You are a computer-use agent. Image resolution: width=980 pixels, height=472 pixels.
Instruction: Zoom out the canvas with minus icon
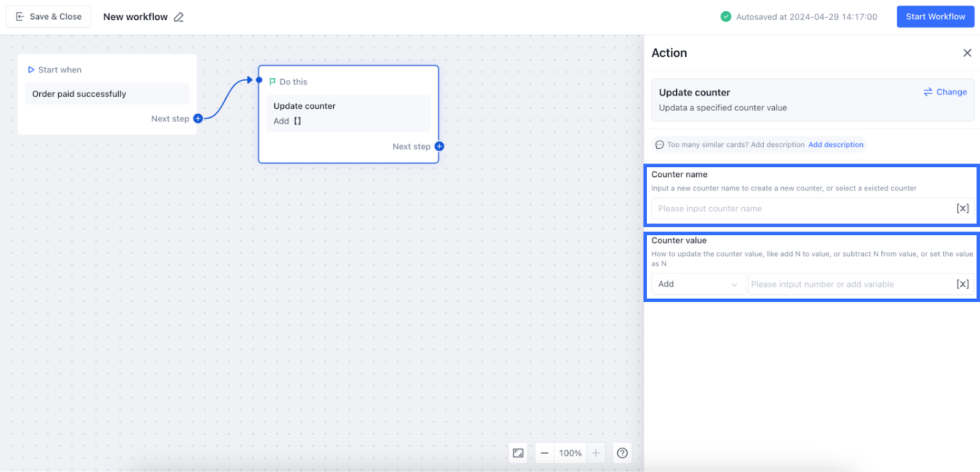[545, 453]
